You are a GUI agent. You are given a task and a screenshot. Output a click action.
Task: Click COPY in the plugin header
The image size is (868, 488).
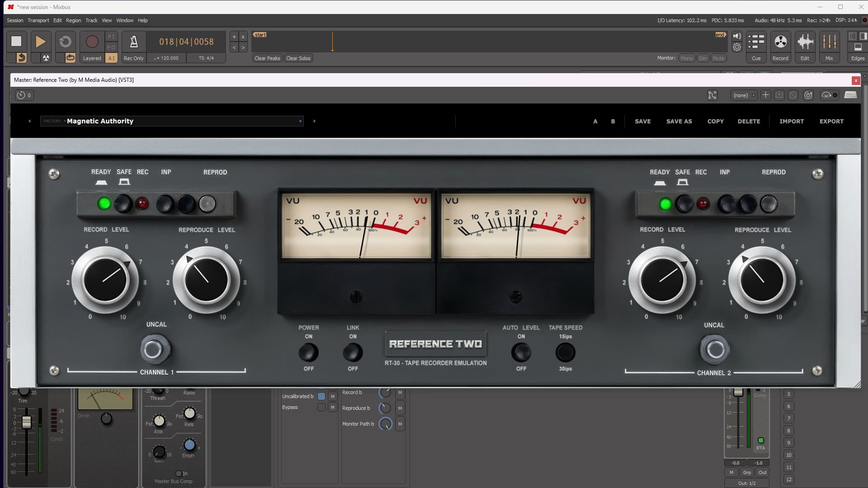pos(716,121)
